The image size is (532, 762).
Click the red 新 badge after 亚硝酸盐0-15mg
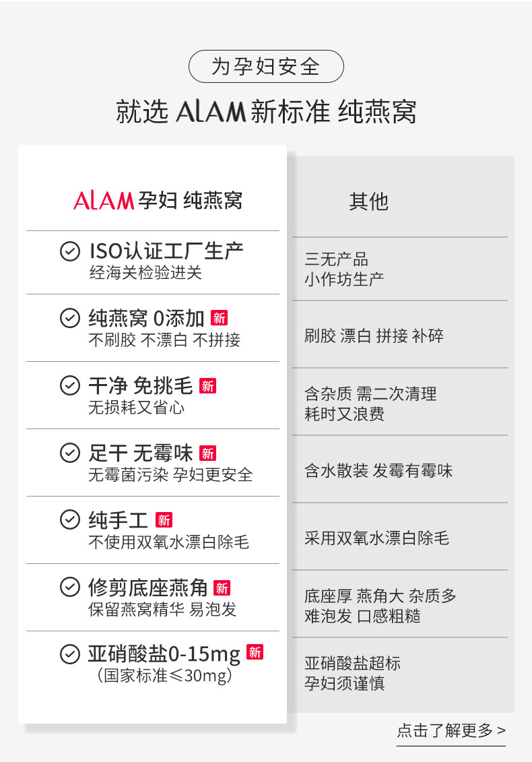[255, 652]
